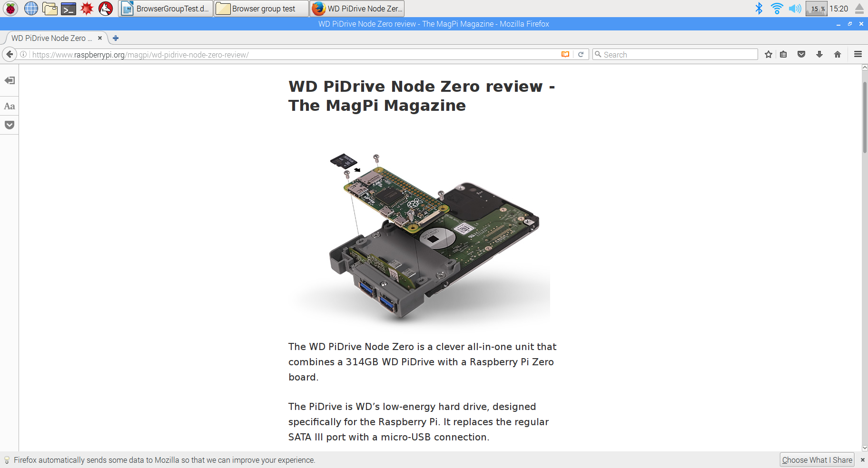Click Choose What I Share button
Image resolution: width=868 pixels, height=468 pixels.
point(817,460)
